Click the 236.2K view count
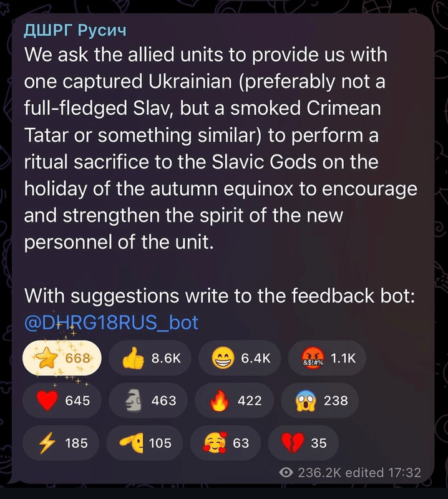 pos(319,473)
